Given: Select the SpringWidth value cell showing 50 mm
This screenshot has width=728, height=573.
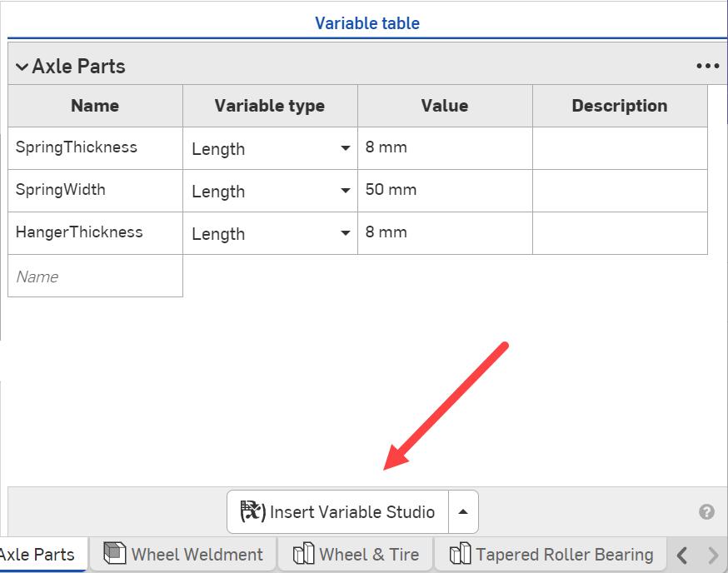Looking at the screenshot, I should (x=444, y=191).
